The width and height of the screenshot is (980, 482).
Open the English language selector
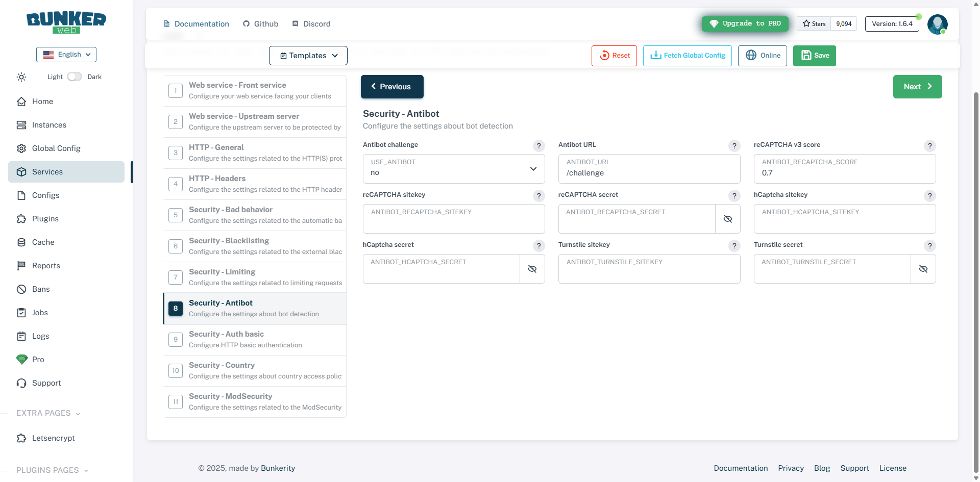pyautogui.click(x=66, y=55)
